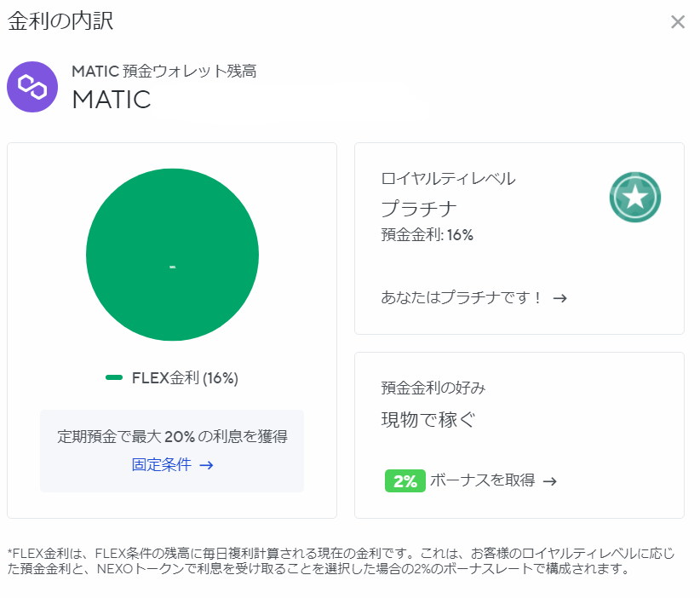Click the arrow after ボーナスを取得
The width and height of the screenshot is (700, 598).
(550, 481)
